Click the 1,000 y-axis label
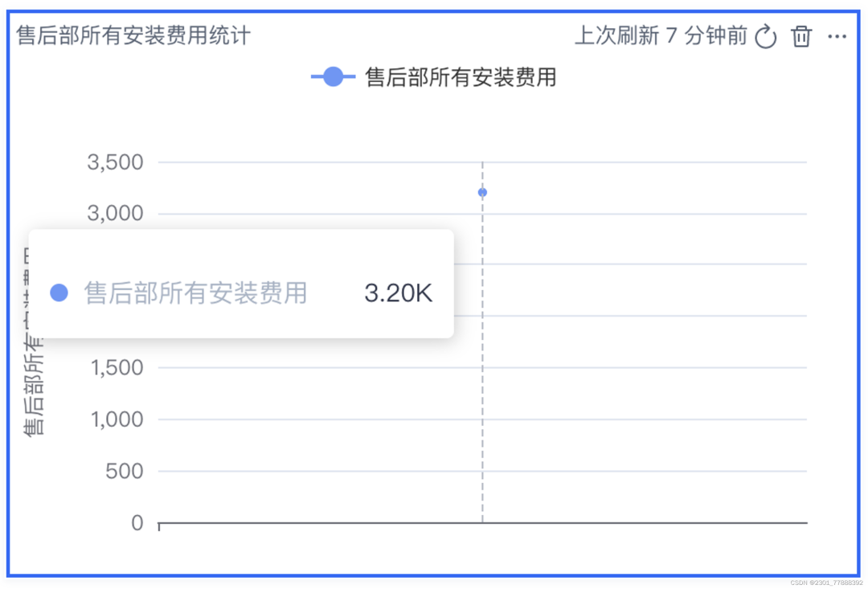The height and width of the screenshot is (589, 868). (117, 419)
